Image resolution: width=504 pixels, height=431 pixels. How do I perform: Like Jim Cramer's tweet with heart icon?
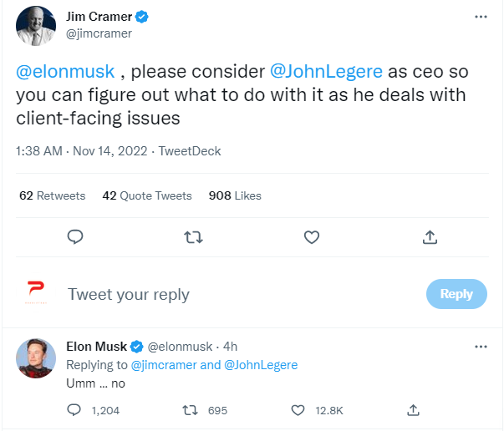pos(312,237)
